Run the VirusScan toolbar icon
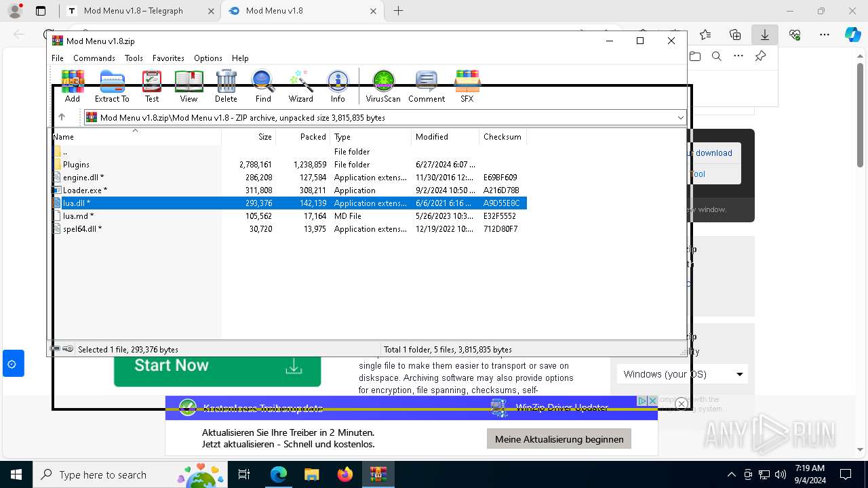 tap(383, 86)
